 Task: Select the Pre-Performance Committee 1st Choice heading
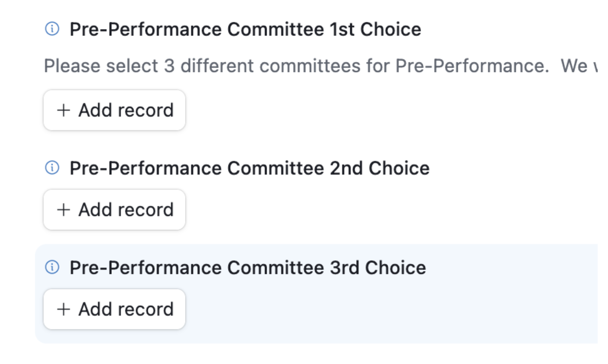point(245,29)
